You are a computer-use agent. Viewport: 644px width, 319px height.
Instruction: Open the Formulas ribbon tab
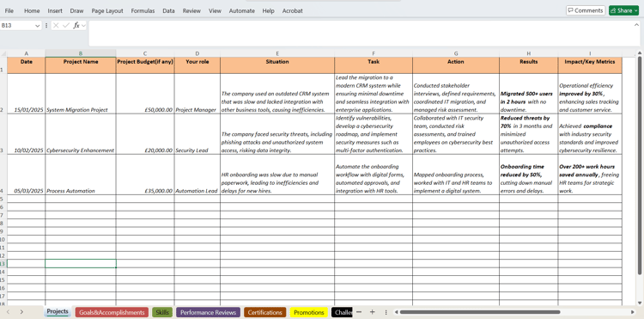pyautogui.click(x=143, y=11)
